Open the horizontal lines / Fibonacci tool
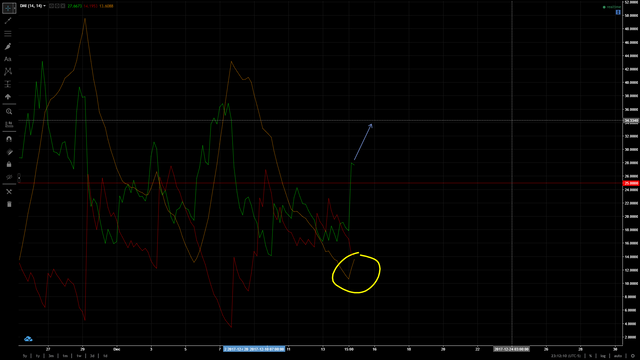 (x=8, y=33)
